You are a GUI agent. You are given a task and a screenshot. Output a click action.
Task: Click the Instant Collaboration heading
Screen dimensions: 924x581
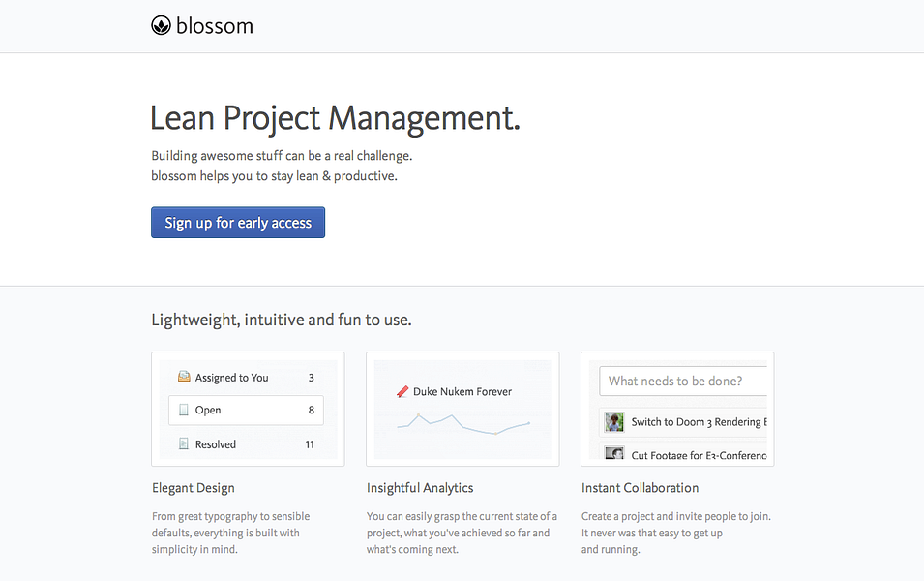(x=640, y=488)
